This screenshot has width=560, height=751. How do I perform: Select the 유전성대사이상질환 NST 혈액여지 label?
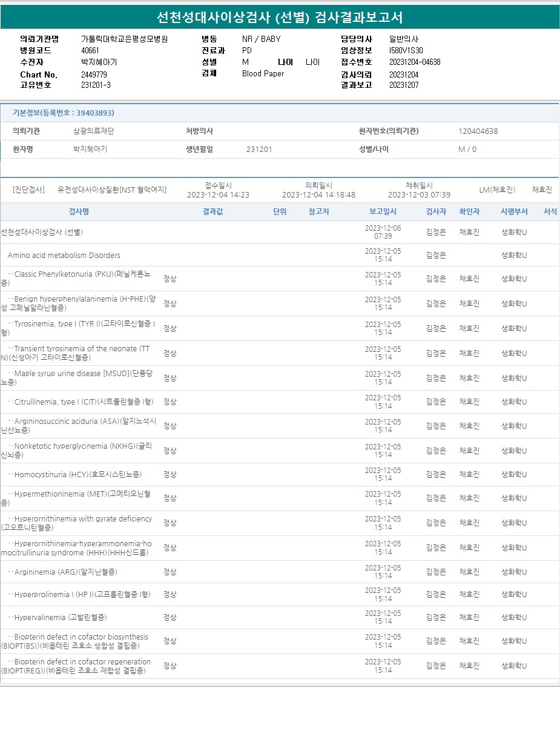[112, 190]
